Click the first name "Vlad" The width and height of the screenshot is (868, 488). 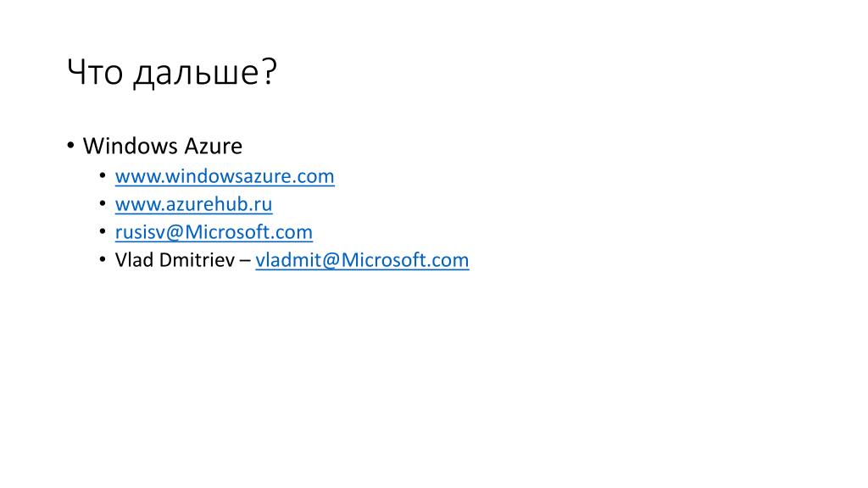tap(134, 260)
